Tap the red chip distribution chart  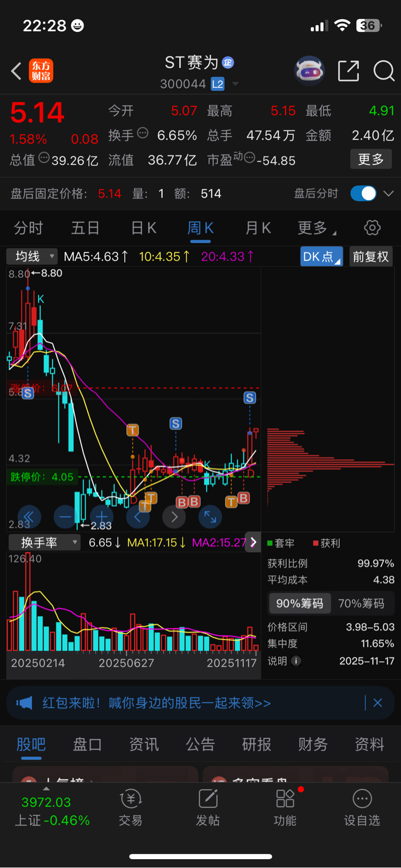330,467
